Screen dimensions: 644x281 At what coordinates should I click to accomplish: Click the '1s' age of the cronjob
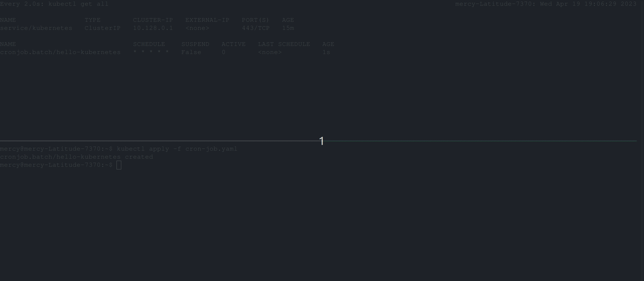326,52
